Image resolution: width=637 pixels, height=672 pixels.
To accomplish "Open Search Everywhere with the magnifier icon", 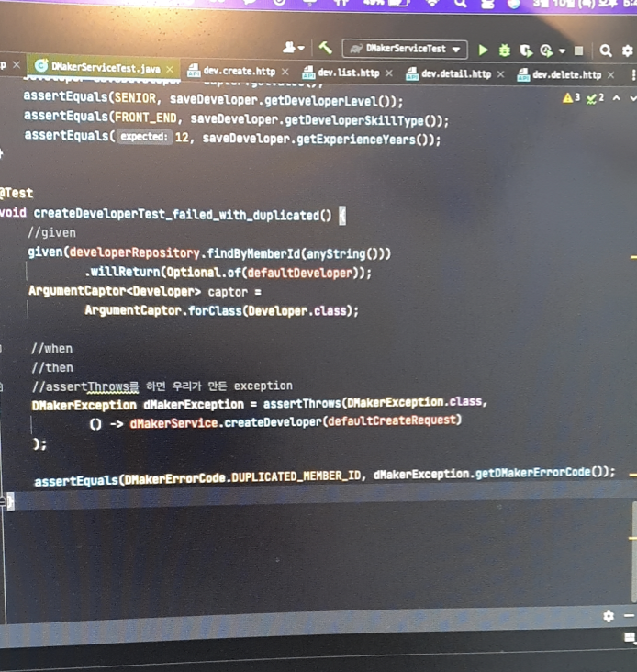I will [605, 51].
